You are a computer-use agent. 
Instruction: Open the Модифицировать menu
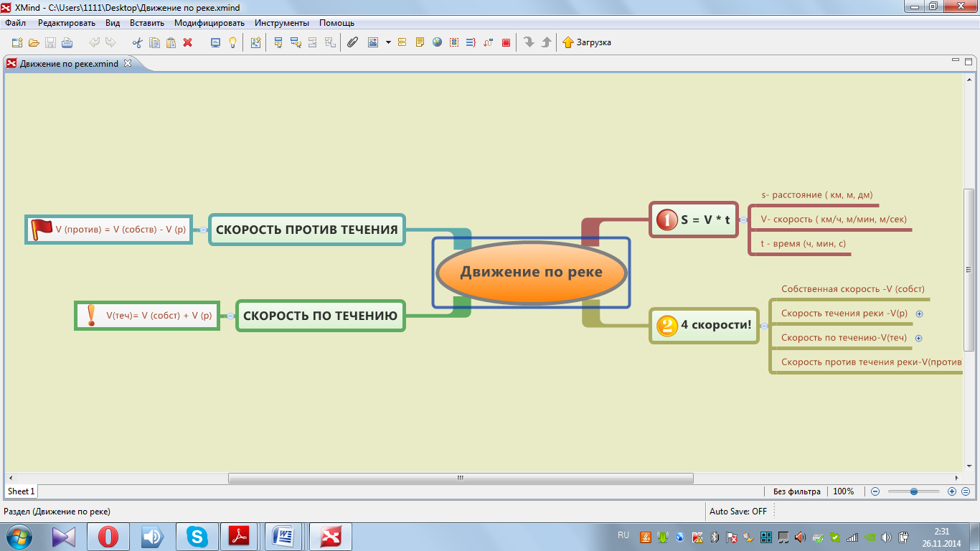(x=209, y=23)
